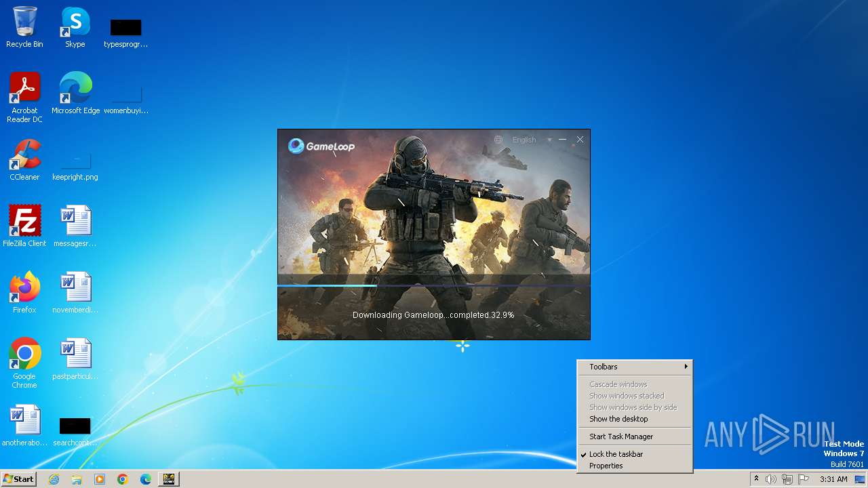
Task: Open CCleaner desktop shortcut
Action: click(x=24, y=160)
